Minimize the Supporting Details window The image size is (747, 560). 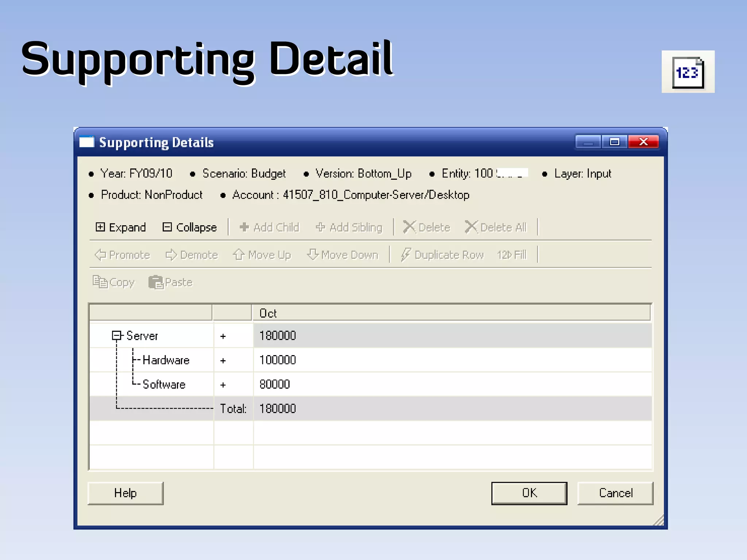(x=588, y=142)
